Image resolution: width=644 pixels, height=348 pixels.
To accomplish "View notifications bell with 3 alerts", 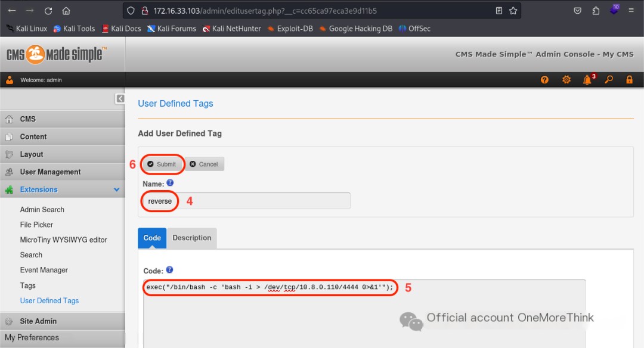I will click(x=589, y=79).
